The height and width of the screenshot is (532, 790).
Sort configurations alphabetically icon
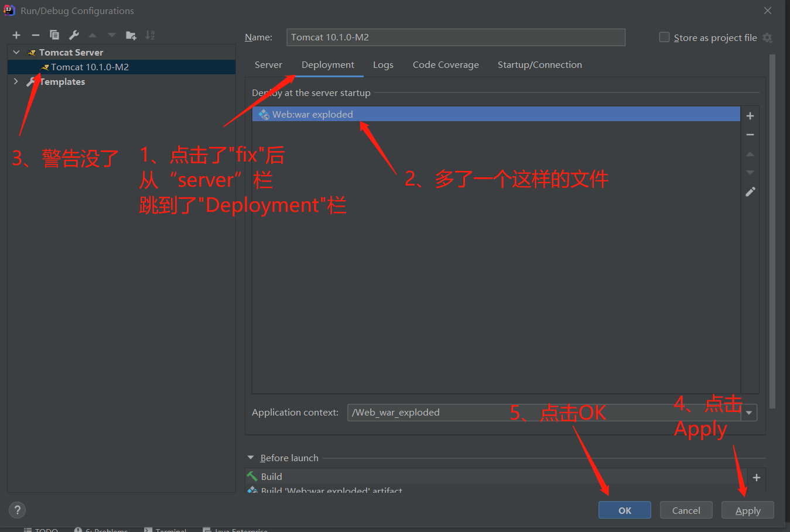pyautogui.click(x=150, y=35)
